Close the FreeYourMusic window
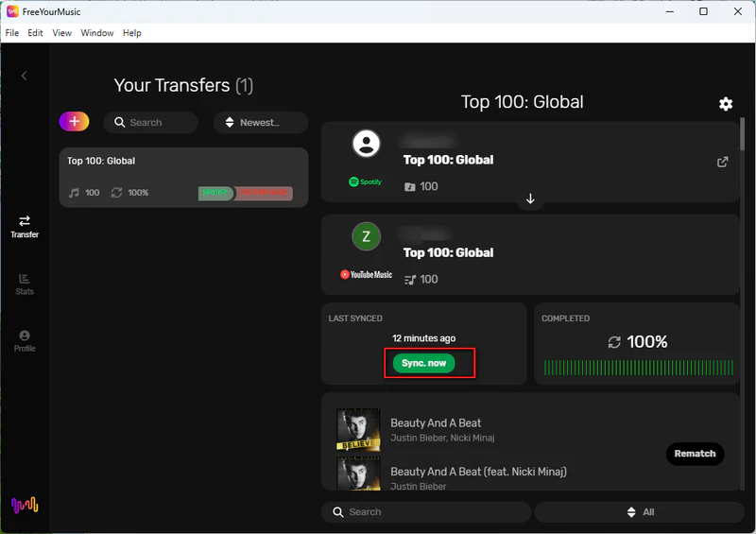The image size is (756, 534). [738, 11]
